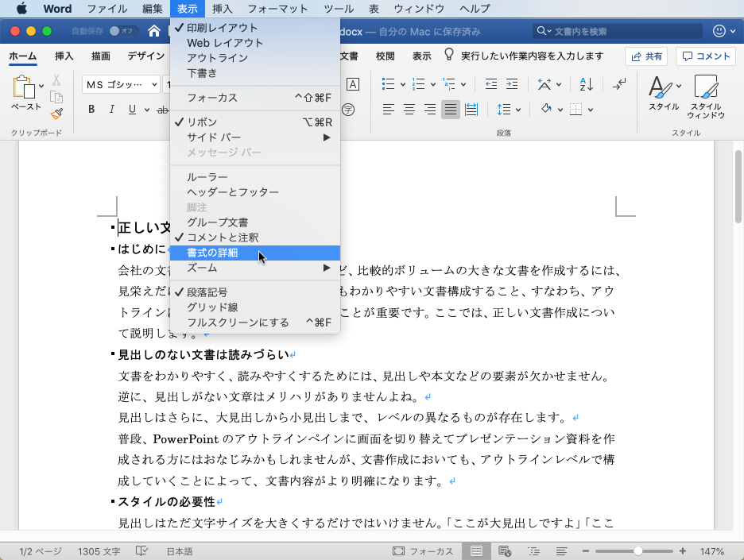The height and width of the screenshot is (560, 744).
Task: Click the sort A-Z icon
Action: (x=587, y=84)
